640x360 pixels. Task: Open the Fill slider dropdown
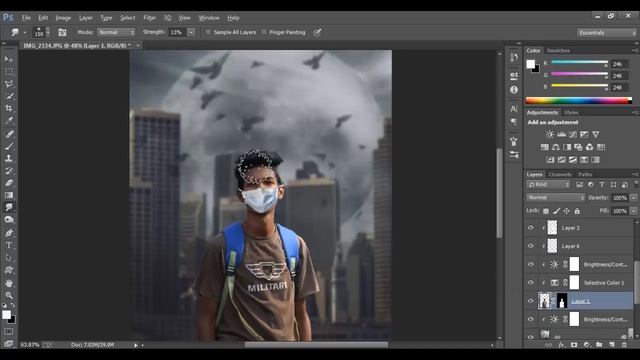point(633,211)
